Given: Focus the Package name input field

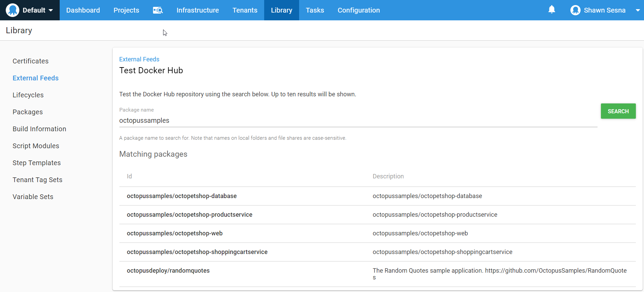Looking at the screenshot, I should pos(358,121).
